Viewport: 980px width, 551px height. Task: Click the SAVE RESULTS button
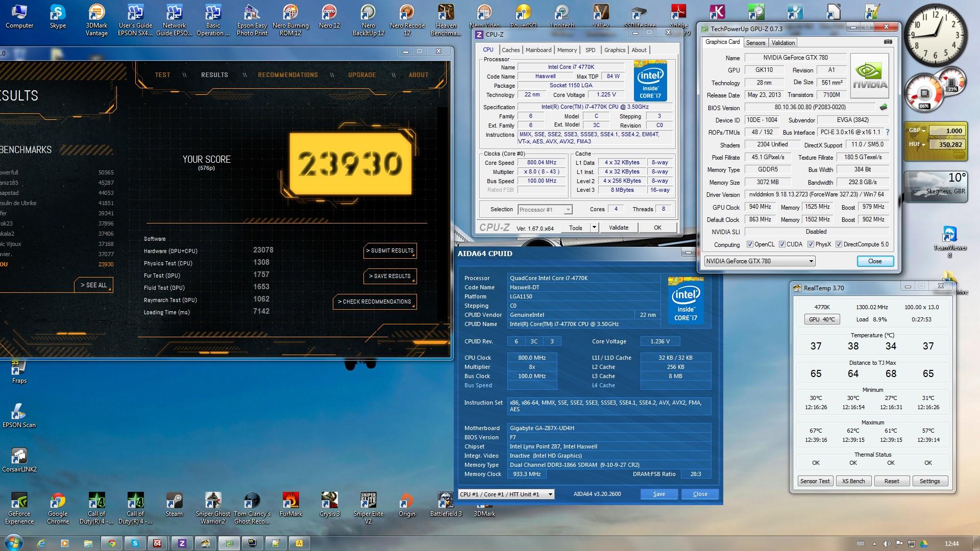pyautogui.click(x=390, y=276)
